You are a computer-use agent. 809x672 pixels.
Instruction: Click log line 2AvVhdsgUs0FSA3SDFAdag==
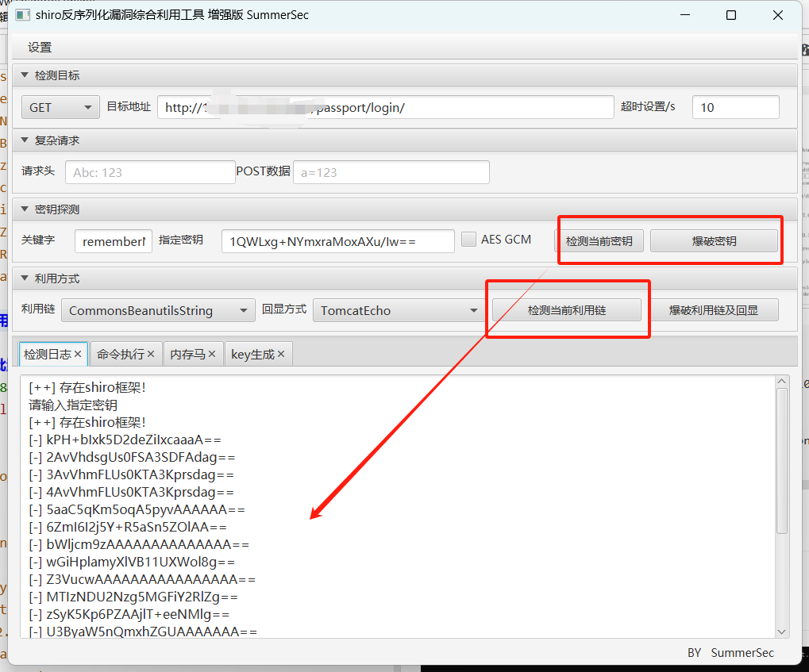132,458
